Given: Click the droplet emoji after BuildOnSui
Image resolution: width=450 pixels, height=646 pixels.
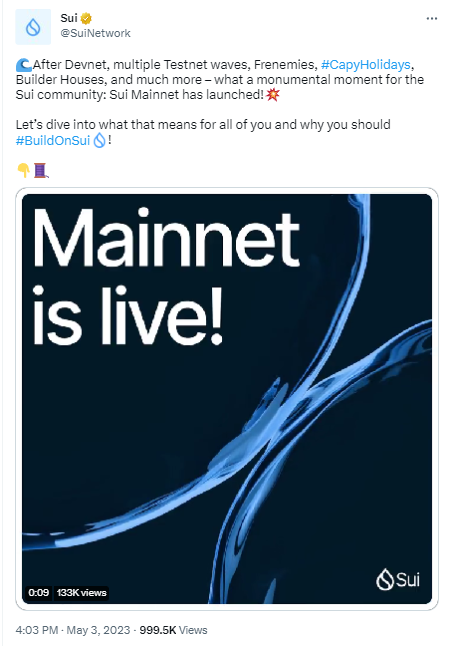Looking at the screenshot, I should pyautogui.click(x=99, y=140).
